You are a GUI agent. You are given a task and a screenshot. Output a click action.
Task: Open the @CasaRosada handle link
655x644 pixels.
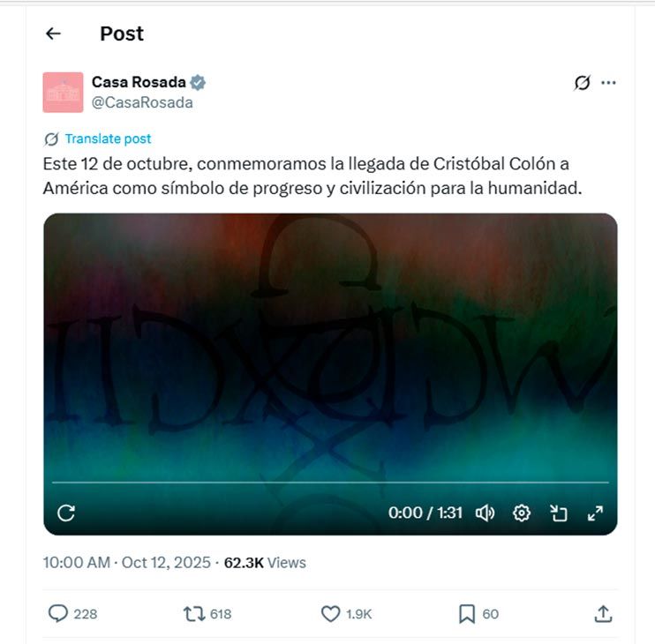pyautogui.click(x=142, y=102)
